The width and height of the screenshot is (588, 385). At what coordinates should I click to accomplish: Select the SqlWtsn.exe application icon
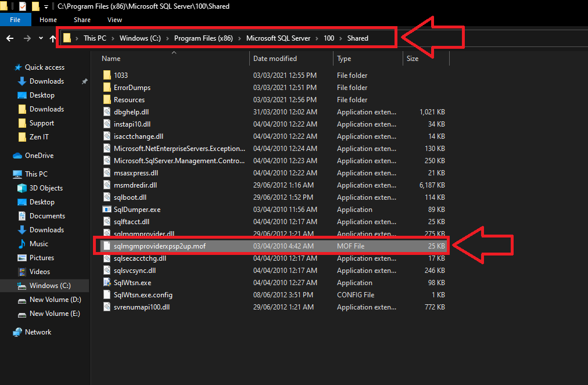point(107,283)
